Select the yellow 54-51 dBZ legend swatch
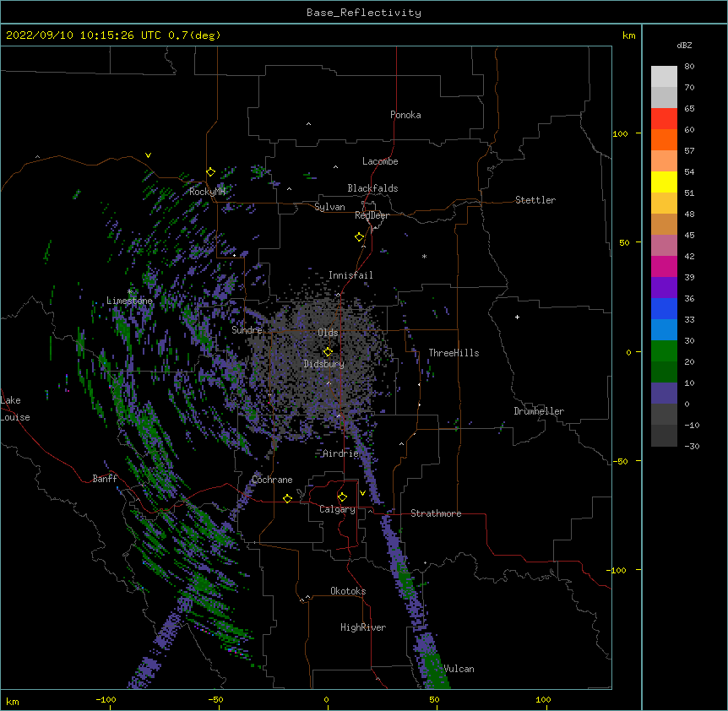 click(664, 182)
